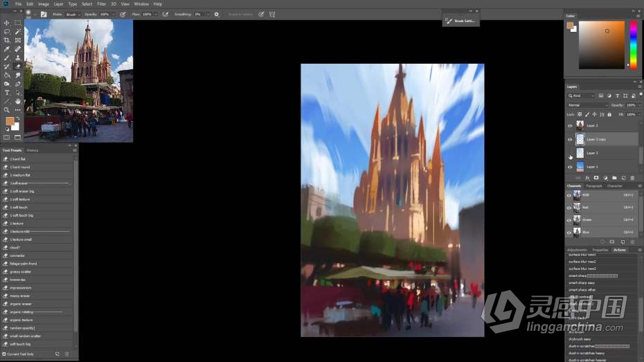Select the Type tool
Screen dimensions: 644x362
coord(6,93)
